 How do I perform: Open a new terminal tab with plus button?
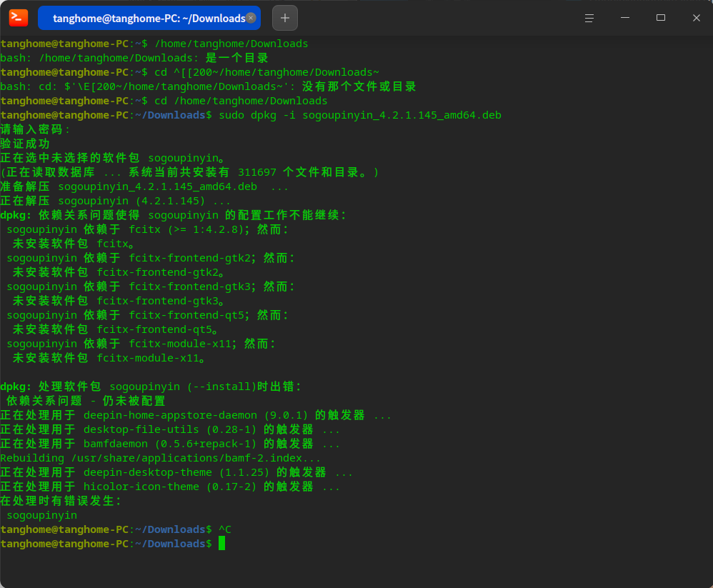pyautogui.click(x=284, y=18)
